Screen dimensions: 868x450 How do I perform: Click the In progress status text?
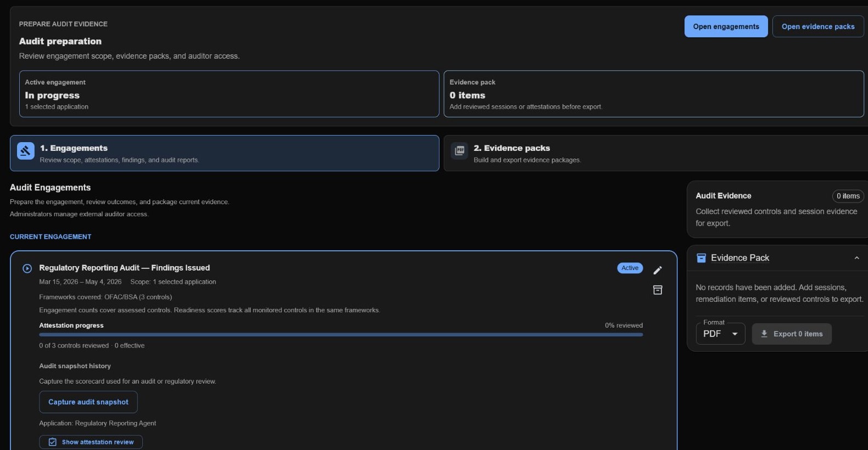[x=52, y=95]
